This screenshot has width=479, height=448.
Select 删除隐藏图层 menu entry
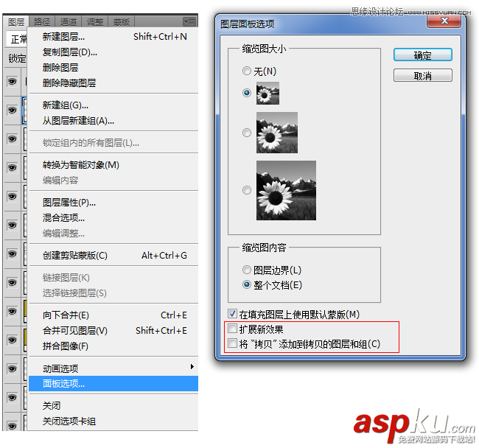click(x=113, y=83)
